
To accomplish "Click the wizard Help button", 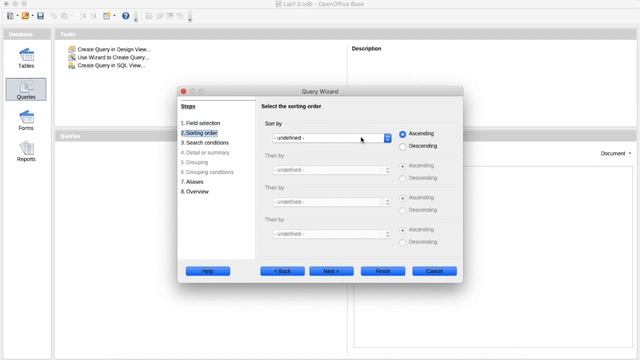I will pyautogui.click(x=208, y=271).
